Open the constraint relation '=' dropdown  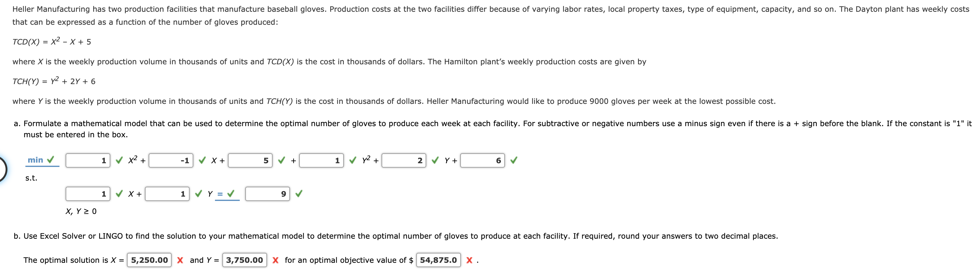220,194
